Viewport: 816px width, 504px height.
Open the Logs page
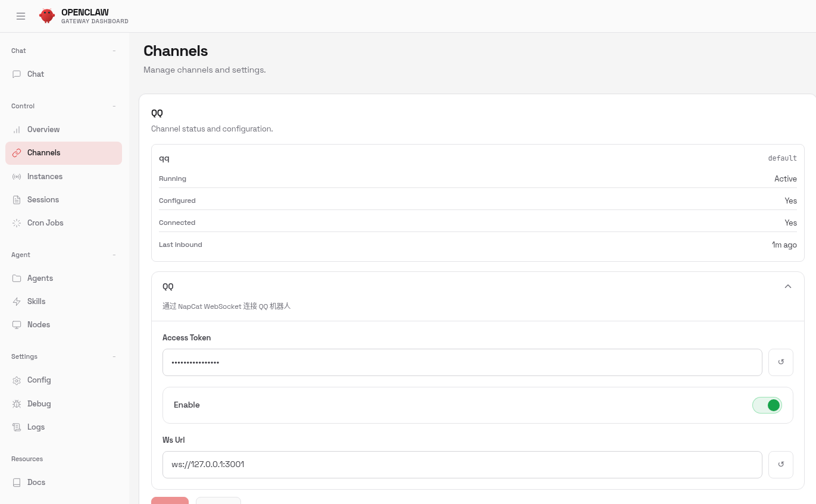[64, 427]
